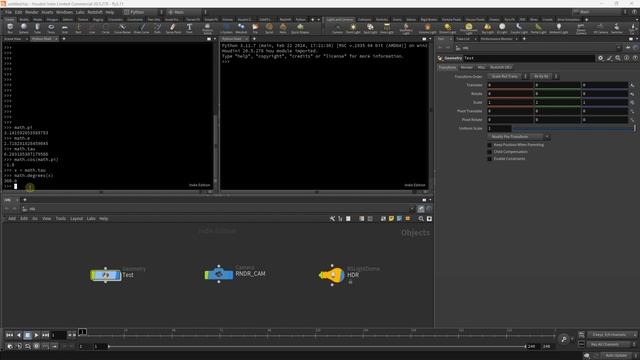The width and height of the screenshot is (640, 360).
Task: Select the Metaball shelf tool
Action: pos(241,28)
